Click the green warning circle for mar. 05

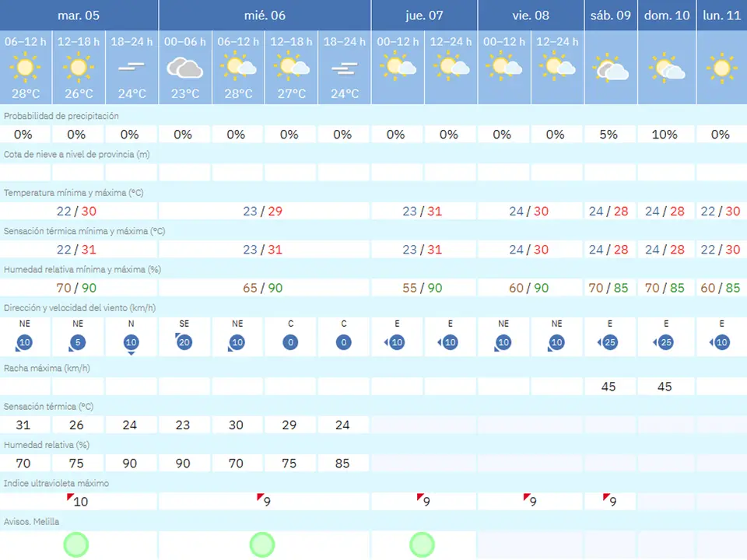tap(76, 544)
